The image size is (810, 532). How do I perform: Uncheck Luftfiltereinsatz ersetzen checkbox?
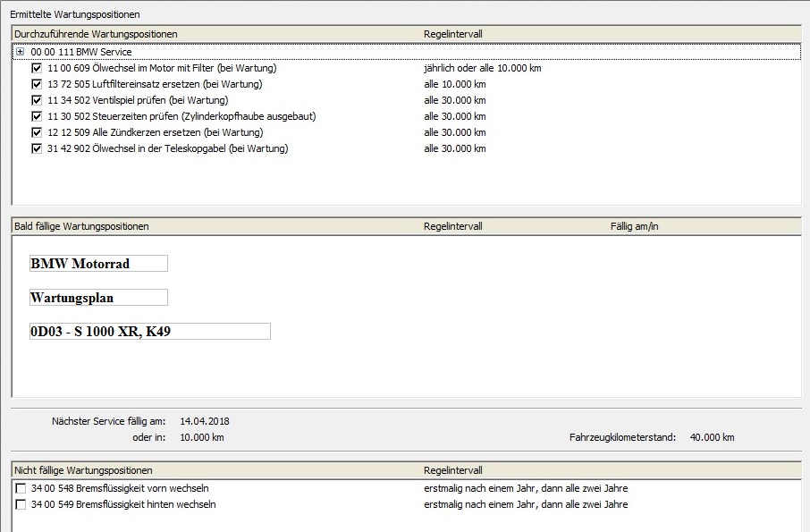(37, 84)
